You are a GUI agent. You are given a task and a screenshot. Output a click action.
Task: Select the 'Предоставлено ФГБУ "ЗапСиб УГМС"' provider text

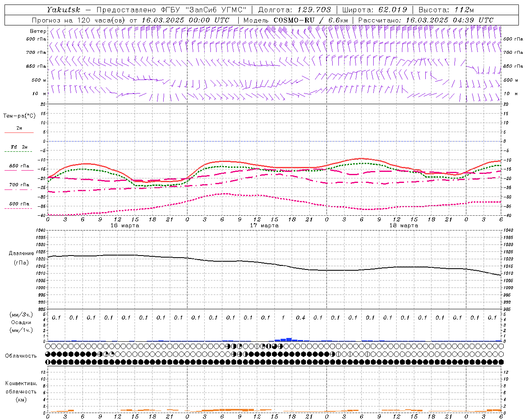pyautogui.click(x=171, y=10)
